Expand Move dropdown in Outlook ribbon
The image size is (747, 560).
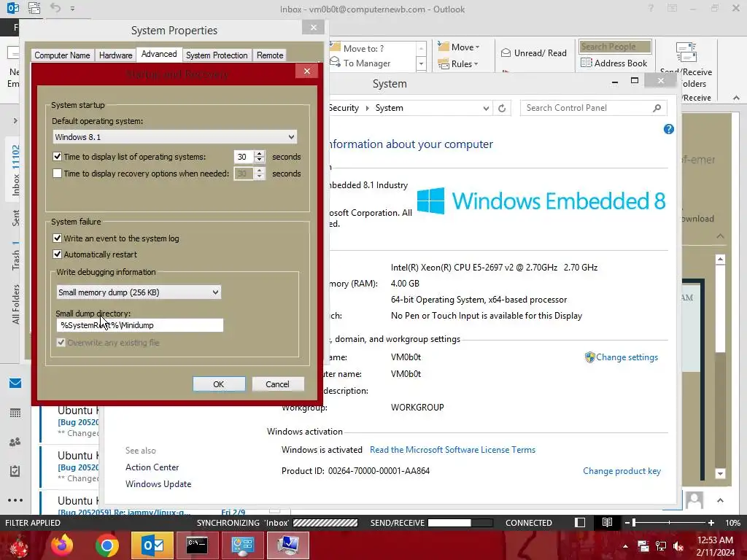[477, 47]
